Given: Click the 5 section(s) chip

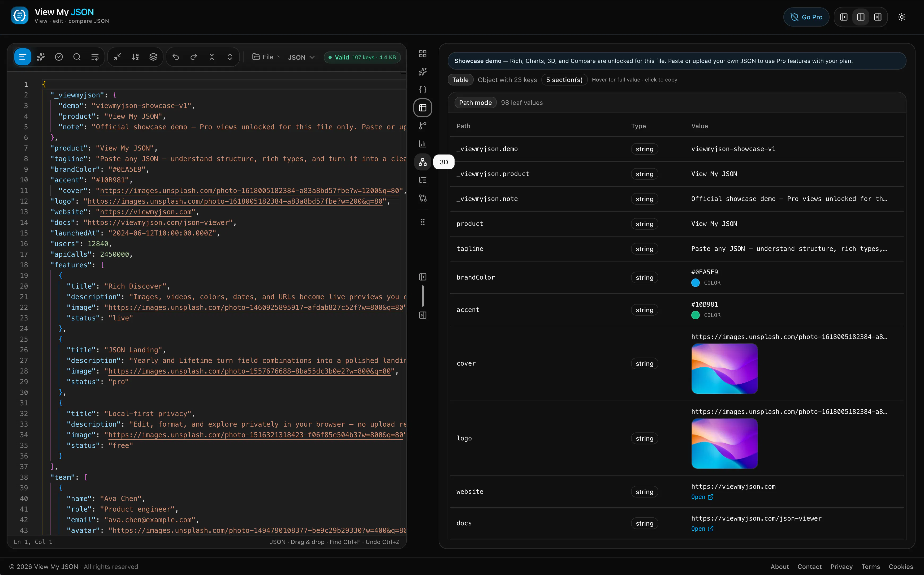Looking at the screenshot, I should (564, 80).
